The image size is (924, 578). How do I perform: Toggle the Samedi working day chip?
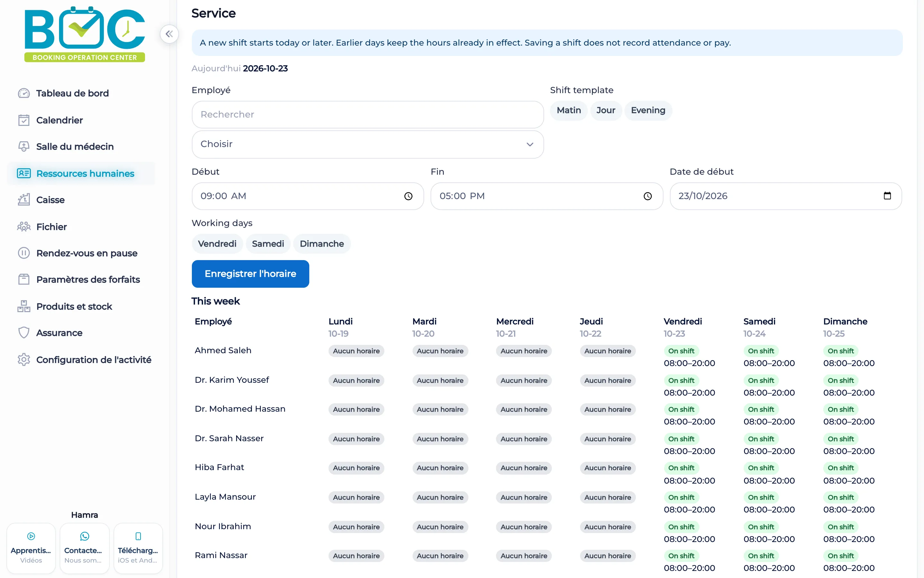[x=268, y=244]
